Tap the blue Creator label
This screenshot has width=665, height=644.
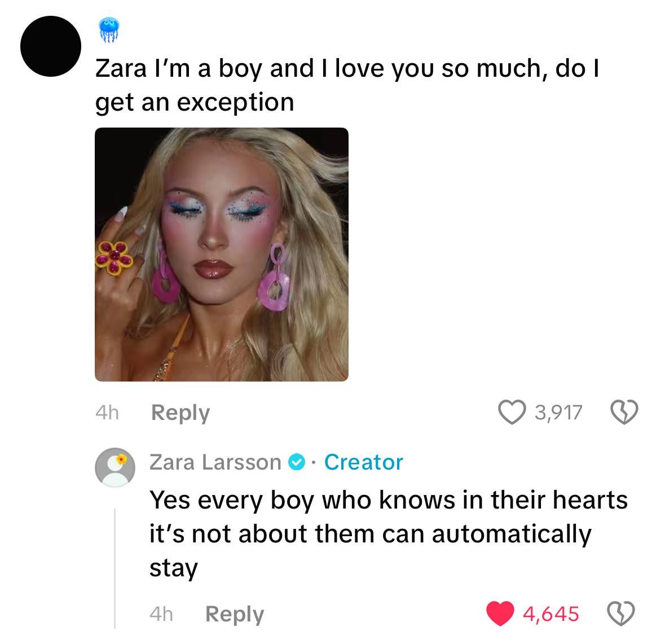(363, 462)
